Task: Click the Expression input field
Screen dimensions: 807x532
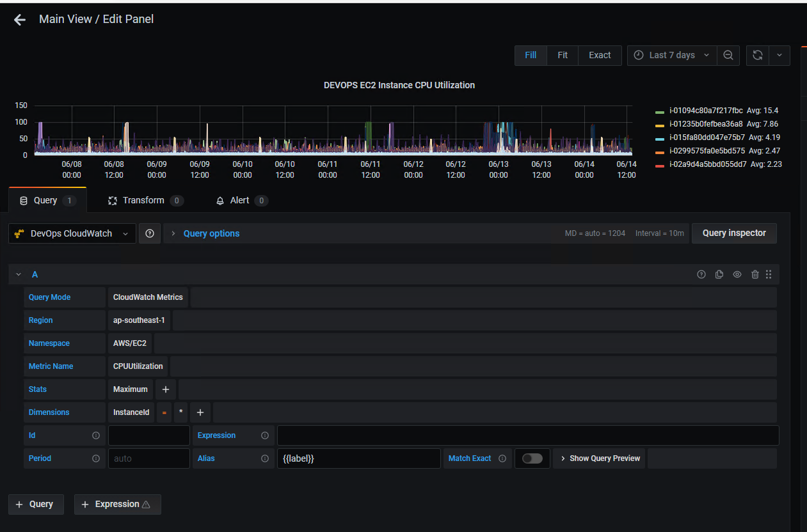Action: pos(528,435)
